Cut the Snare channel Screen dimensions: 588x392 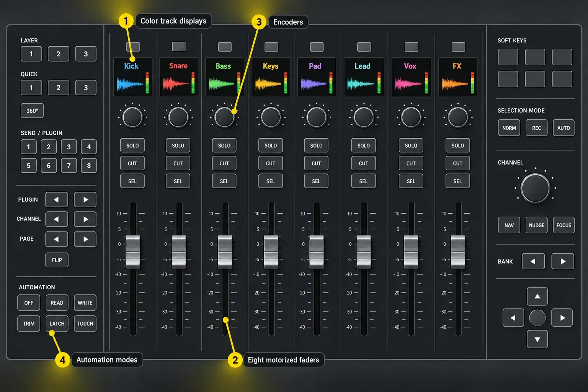pos(178,163)
